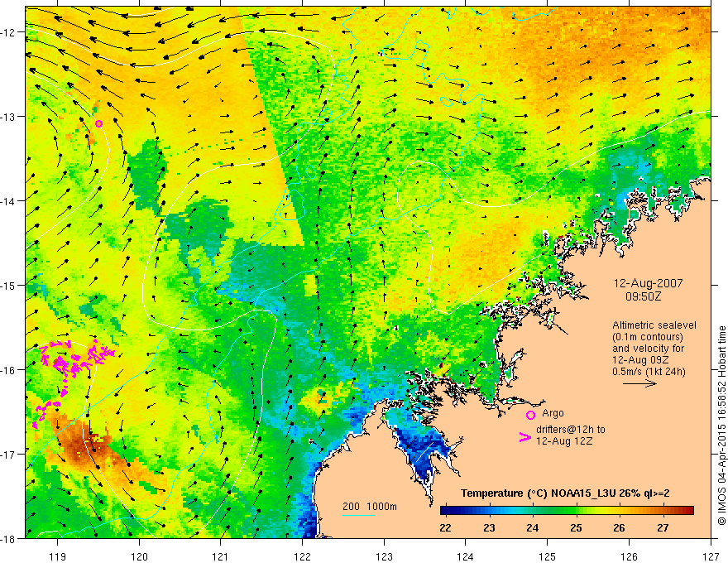Click longitude axis label 124
Image resolution: width=728 pixels, height=563 pixels.
(x=466, y=556)
